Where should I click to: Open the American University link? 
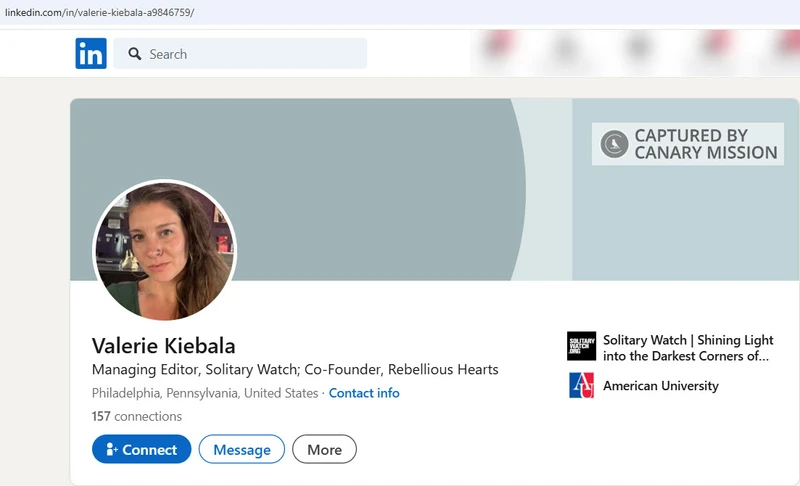[661, 386]
